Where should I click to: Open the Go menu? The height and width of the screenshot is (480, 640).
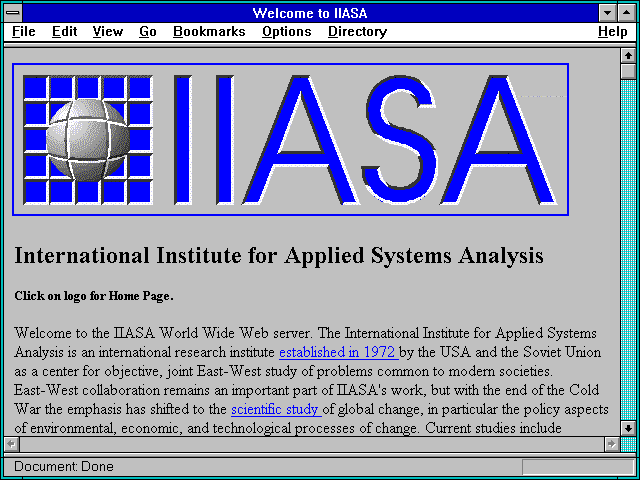point(148,31)
